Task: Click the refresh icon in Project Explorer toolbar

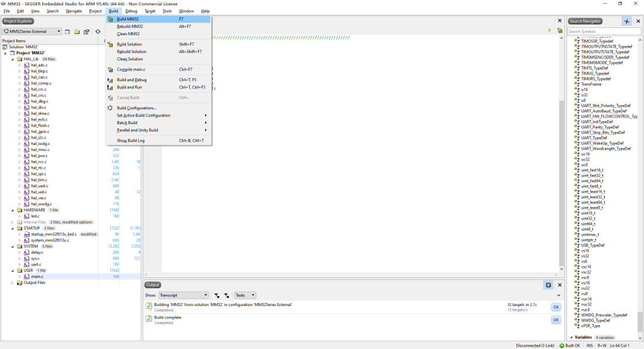Action: [x=98, y=32]
